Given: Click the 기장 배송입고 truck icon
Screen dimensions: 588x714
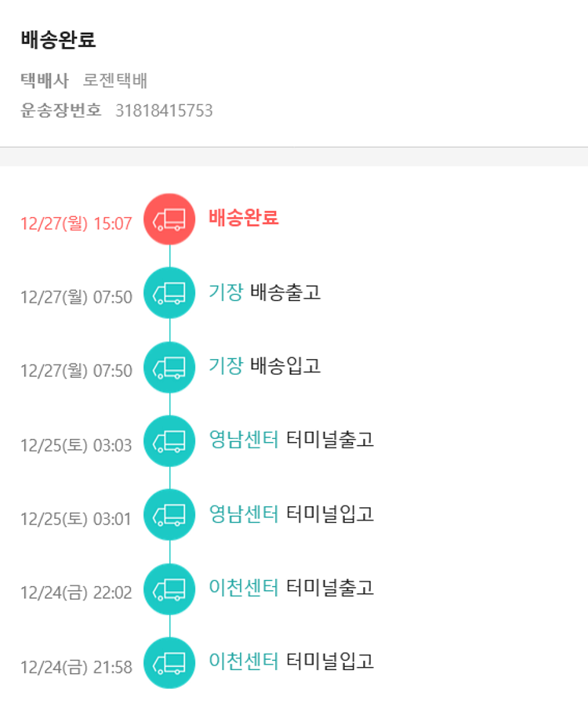Looking at the screenshot, I should click(169, 367).
